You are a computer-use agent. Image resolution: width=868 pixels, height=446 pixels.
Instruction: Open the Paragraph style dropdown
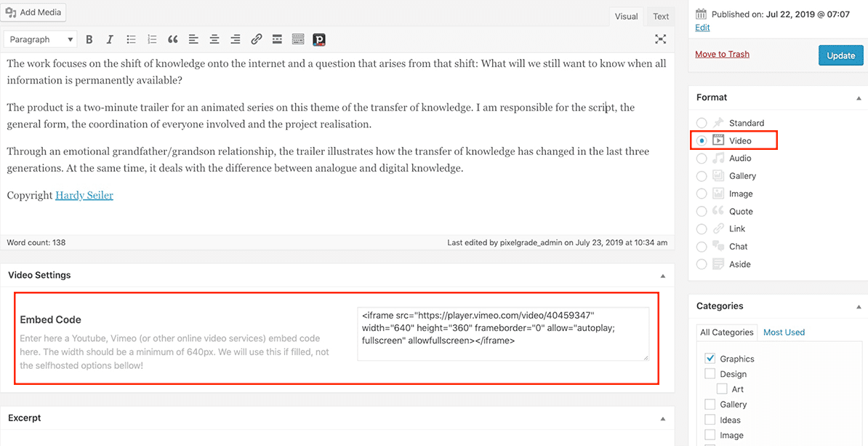41,39
